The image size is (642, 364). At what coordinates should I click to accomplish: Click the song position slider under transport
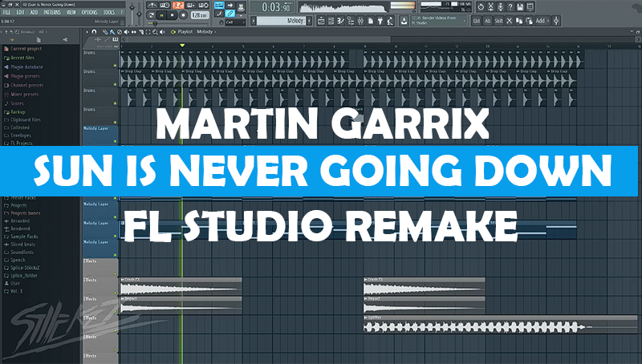[178, 23]
